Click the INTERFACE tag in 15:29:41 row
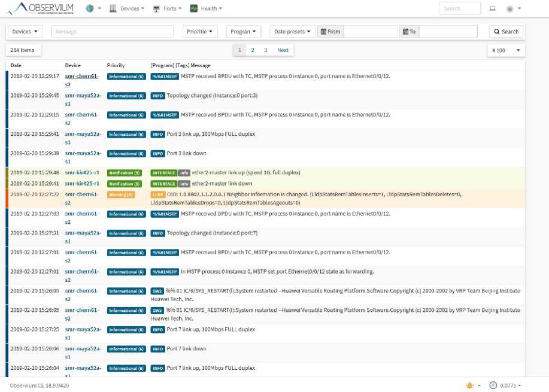The height and width of the screenshot is (392, 549). point(164,184)
